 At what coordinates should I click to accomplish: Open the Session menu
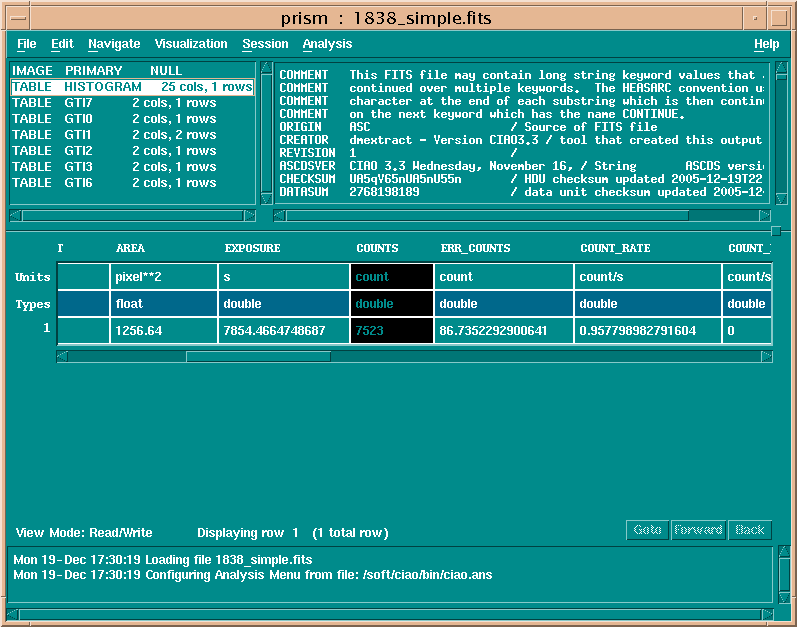point(265,44)
